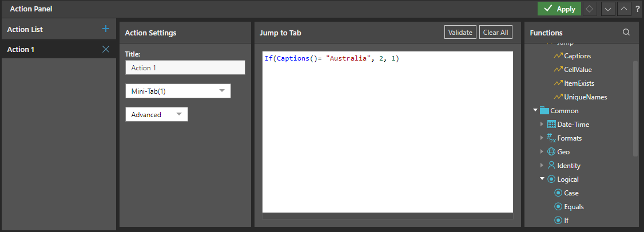Viewport: 644px width, 232px height.
Task: Apply the action panel changes
Action: 559,9
